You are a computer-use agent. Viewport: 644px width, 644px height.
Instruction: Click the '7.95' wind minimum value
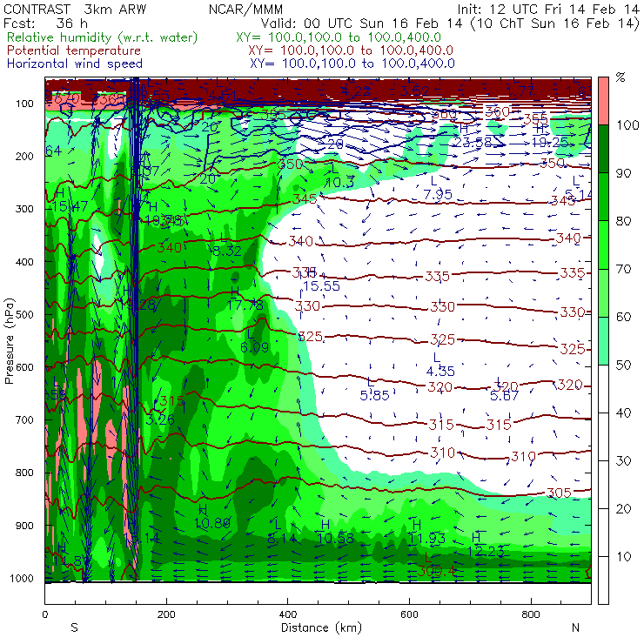click(438, 194)
